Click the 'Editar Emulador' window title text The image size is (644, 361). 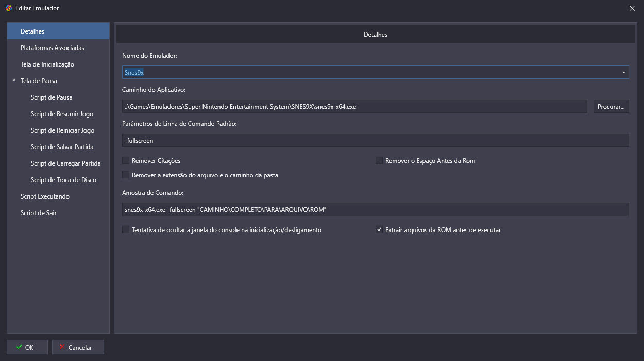pos(37,8)
